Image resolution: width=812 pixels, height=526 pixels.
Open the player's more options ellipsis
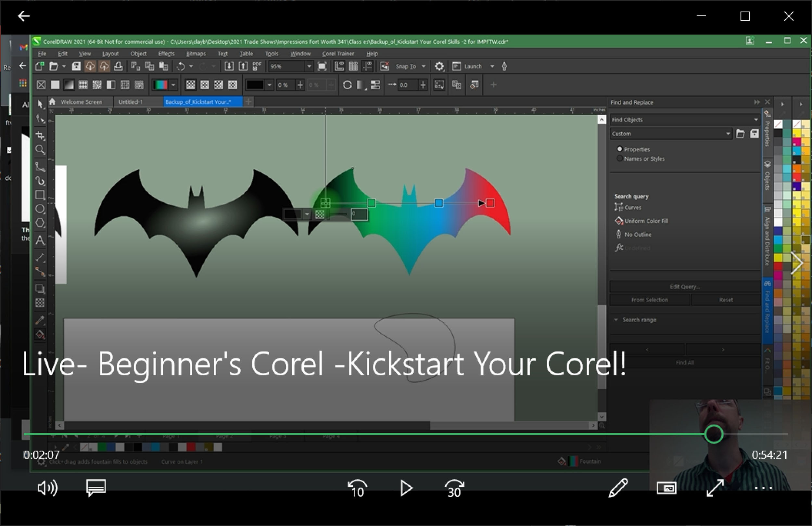click(763, 488)
